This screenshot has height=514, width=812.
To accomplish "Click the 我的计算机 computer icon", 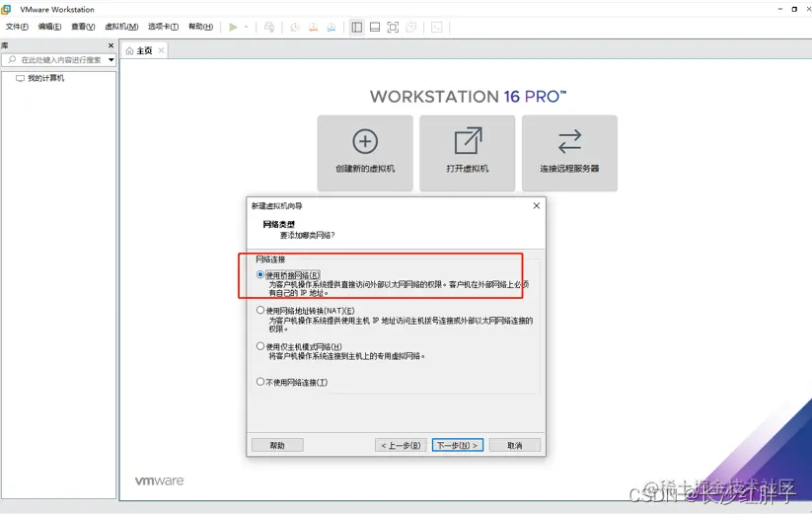I will pos(20,78).
